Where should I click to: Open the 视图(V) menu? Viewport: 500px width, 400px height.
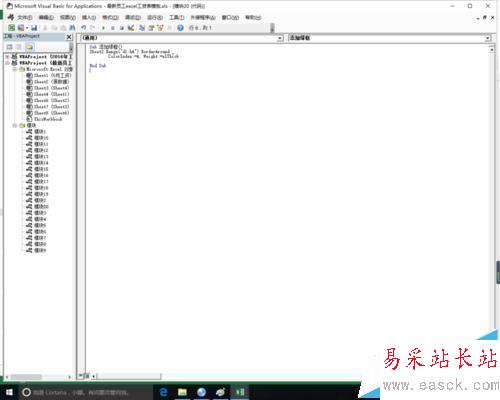pyautogui.click(x=68, y=17)
